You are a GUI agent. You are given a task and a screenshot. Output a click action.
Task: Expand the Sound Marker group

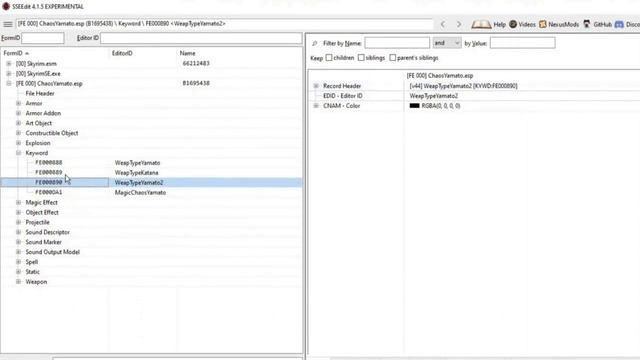pyautogui.click(x=18, y=242)
